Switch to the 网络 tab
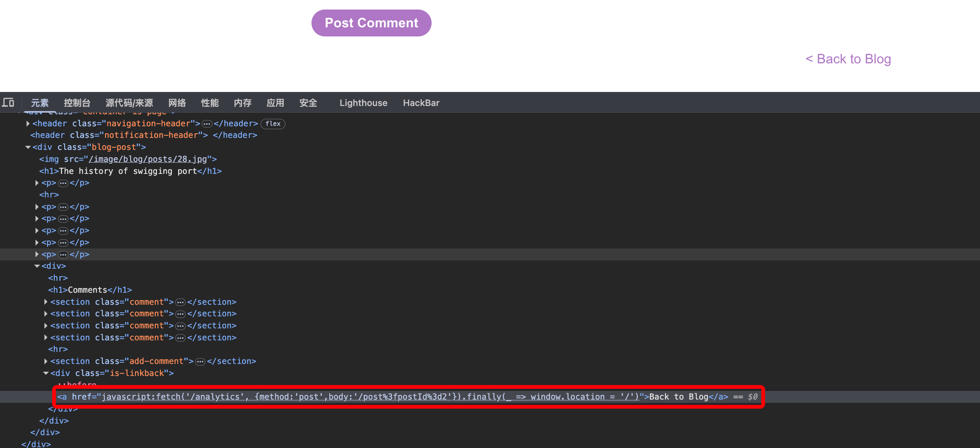 point(177,103)
